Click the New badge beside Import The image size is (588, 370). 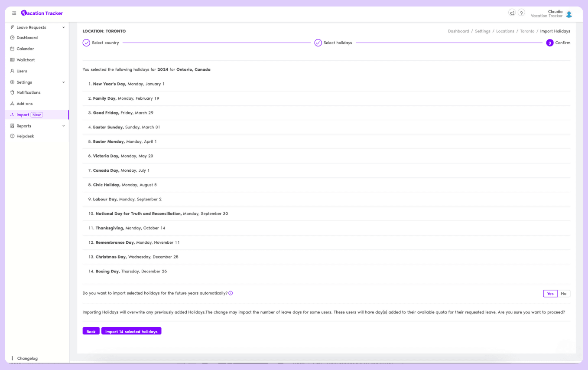(37, 115)
